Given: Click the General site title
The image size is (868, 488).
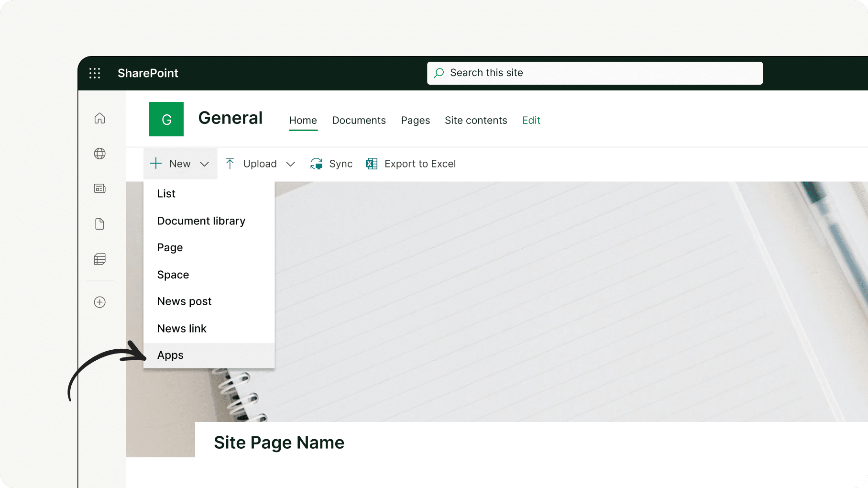Looking at the screenshot, I should coord(231,118).
